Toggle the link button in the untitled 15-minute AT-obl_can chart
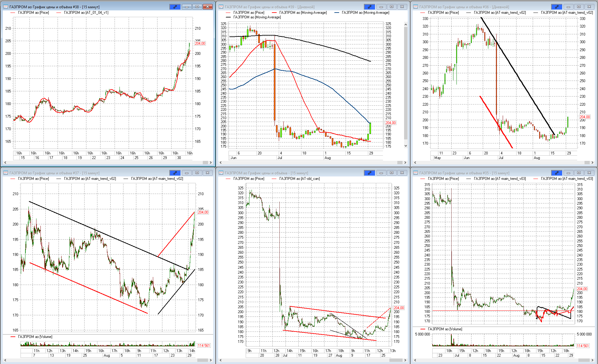Viewport: 598px width, 364px height. [x=369, y=173]
